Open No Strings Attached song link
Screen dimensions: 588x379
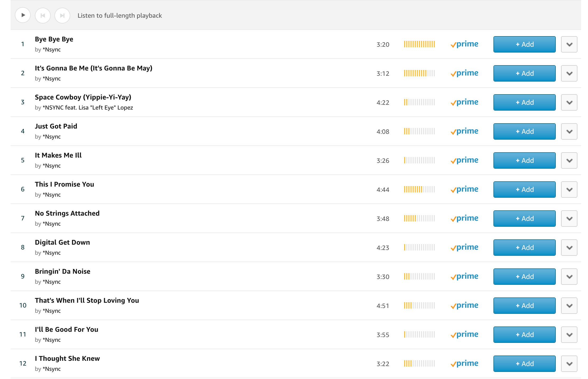coord(67,214)
